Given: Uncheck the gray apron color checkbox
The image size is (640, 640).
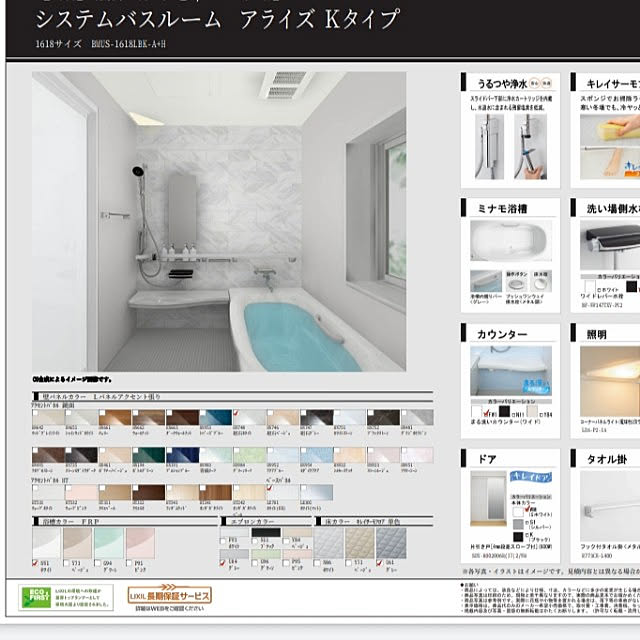Looking at the screenshot, I should (223, 562).
